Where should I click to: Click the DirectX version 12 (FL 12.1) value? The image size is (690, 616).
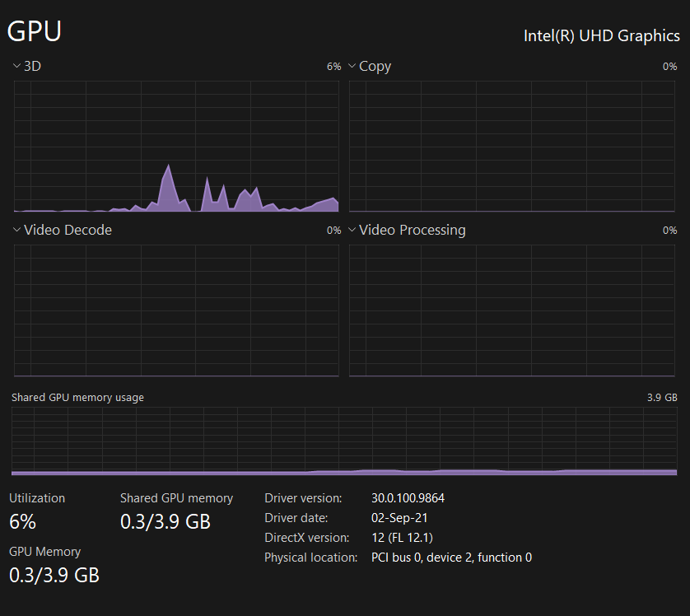(x=402, y=538)
